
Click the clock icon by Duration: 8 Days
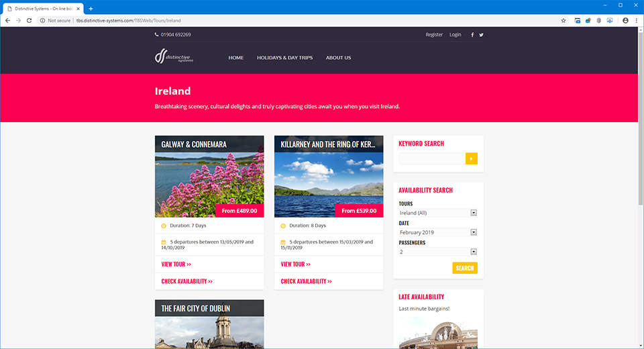[x=283, y=226]
